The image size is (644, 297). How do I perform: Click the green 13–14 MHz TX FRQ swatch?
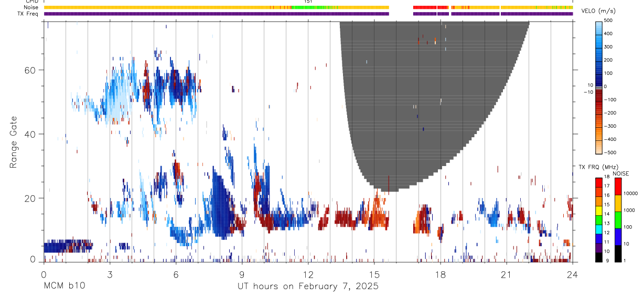(x=599, y=219)
